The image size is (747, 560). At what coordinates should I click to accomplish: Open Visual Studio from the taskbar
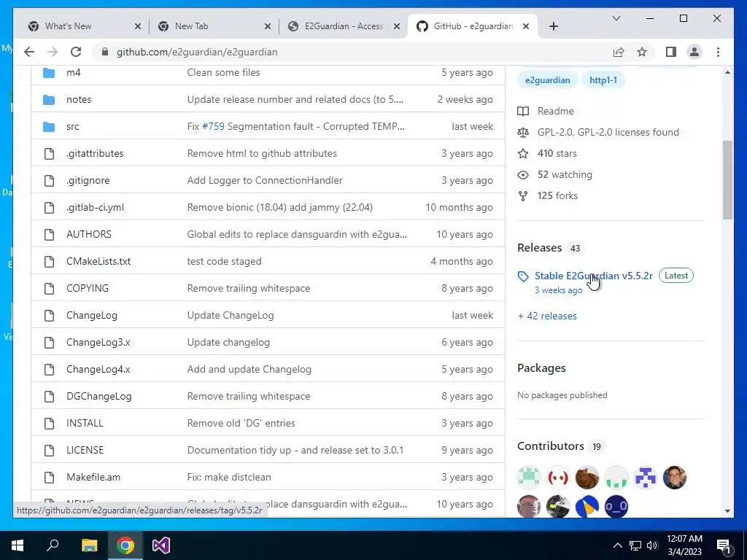161,545
